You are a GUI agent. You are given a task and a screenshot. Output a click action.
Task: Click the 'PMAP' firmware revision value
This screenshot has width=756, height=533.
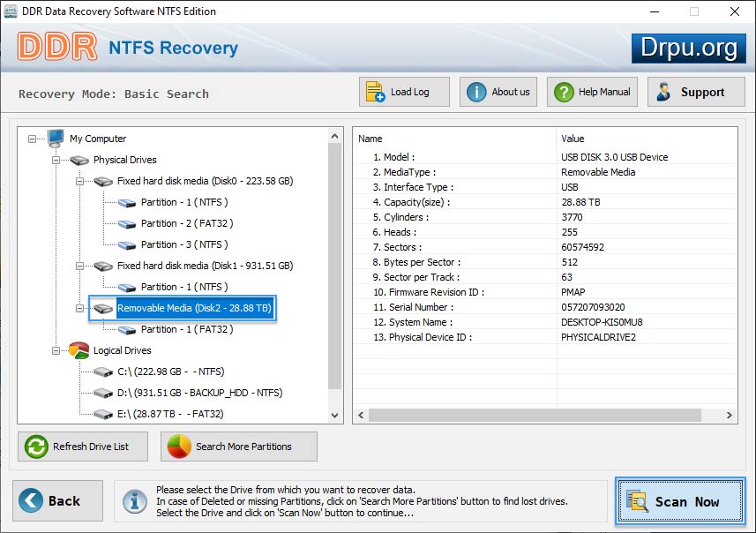(x=573, y=292)
